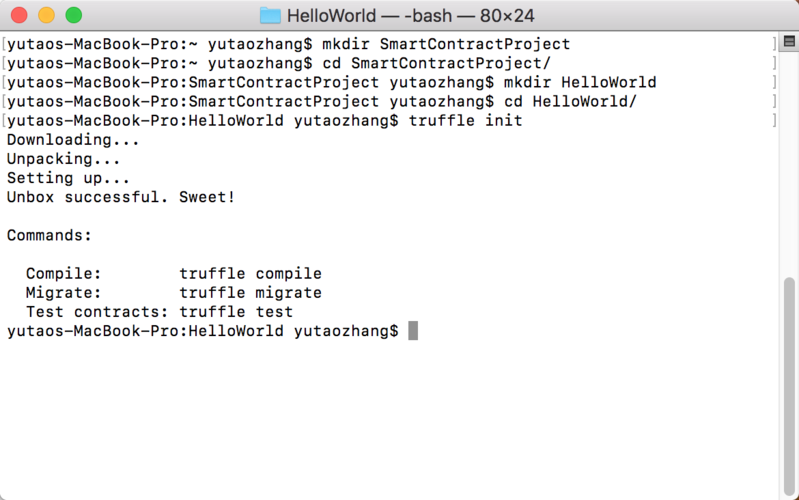This screenshot has height=500, width=799.
Task: Maximize the terminal with the green button
Action: click(x=74, y=15)
